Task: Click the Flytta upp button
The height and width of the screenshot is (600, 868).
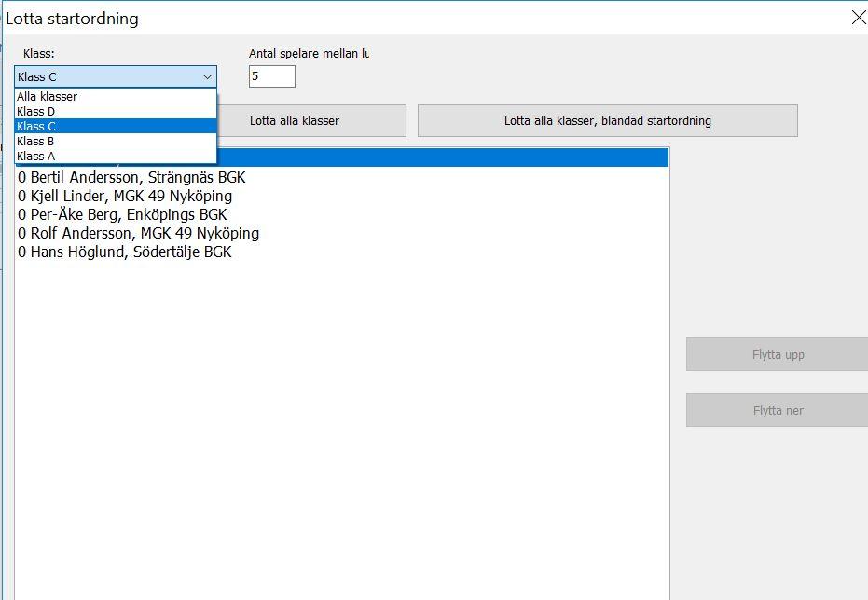Action: click(778, 354)
